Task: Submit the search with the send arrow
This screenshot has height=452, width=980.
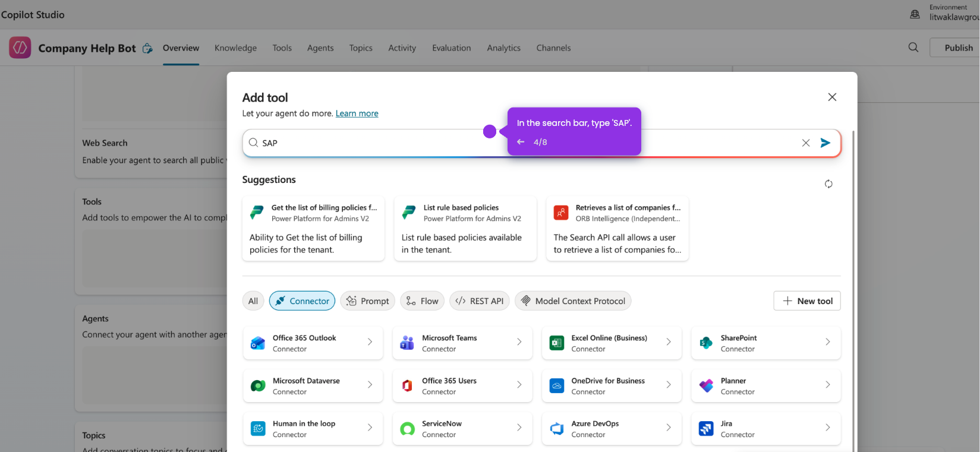Action: [x=825, y=143]
